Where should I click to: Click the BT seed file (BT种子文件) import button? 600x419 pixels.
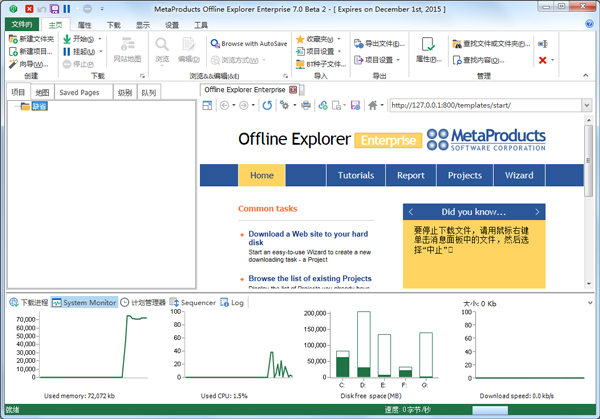(x=321, y=64)
